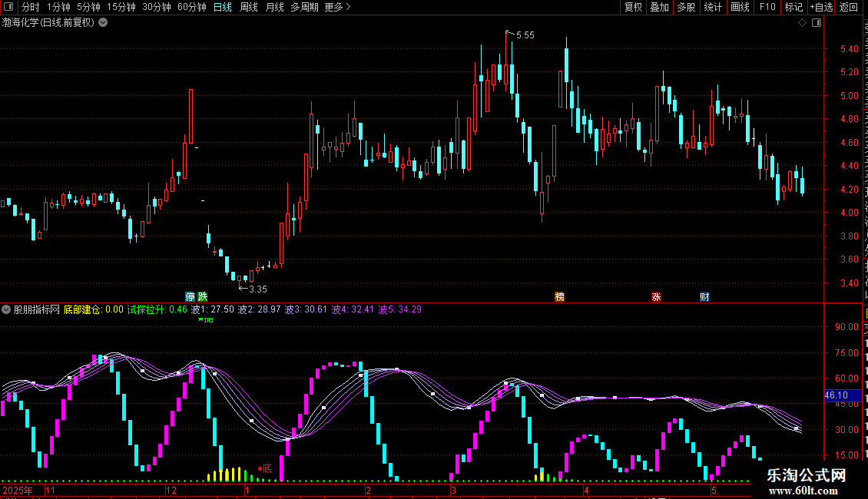Click the month 12 axis marker
Screen dimensions: 868x499
tap(171, 491)
